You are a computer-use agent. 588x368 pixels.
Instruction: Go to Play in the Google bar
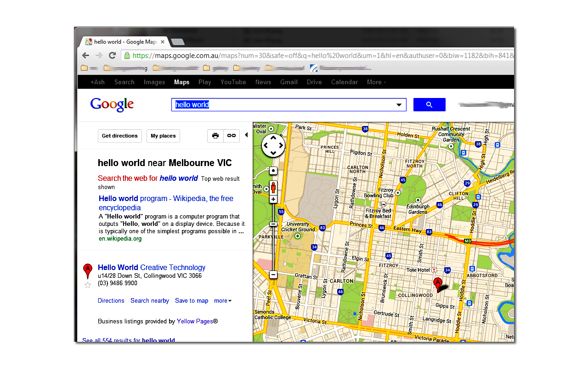[x=205, y=82]
